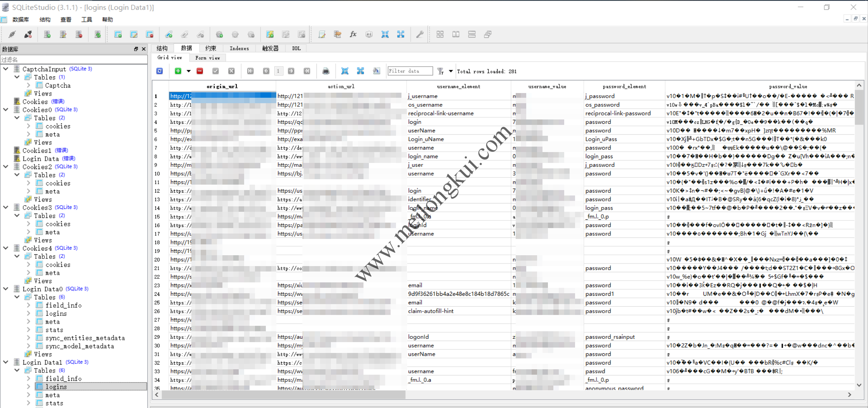Collapse the Cookies2 database node
This screenshot has width=868, height=408.
6,167
